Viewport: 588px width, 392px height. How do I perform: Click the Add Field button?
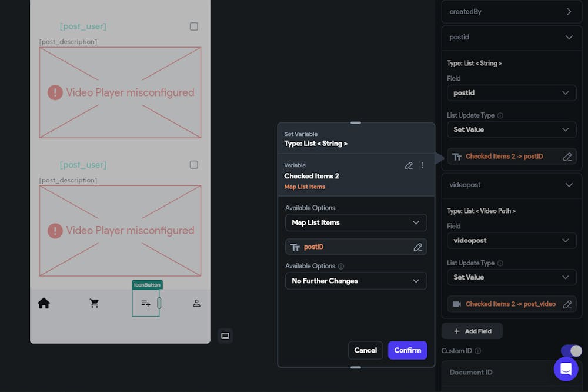click(x=472, y=331)
